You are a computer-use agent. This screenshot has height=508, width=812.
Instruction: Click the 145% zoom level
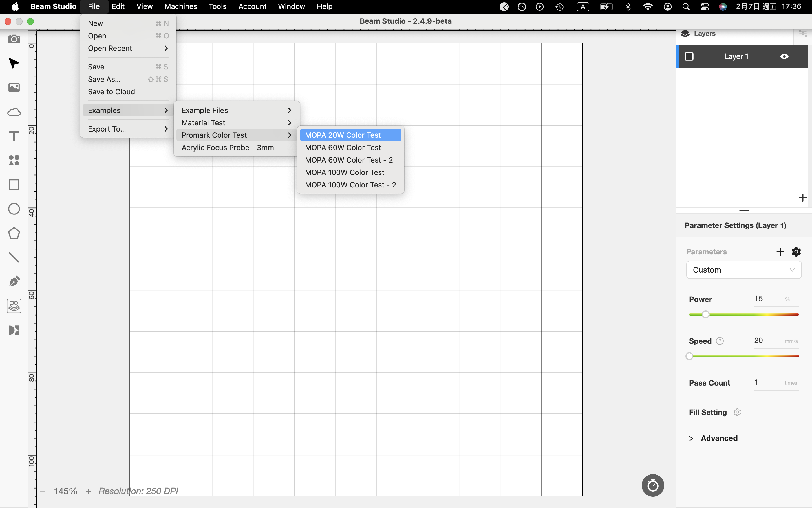(x=65, y=491)
